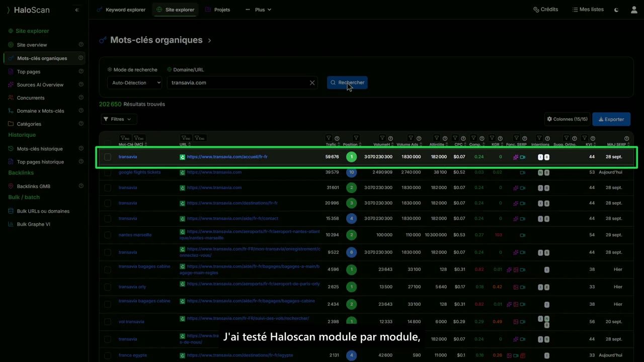Switch to the Site explorer tab
The image size is (644, 362).
click(176, 10)
